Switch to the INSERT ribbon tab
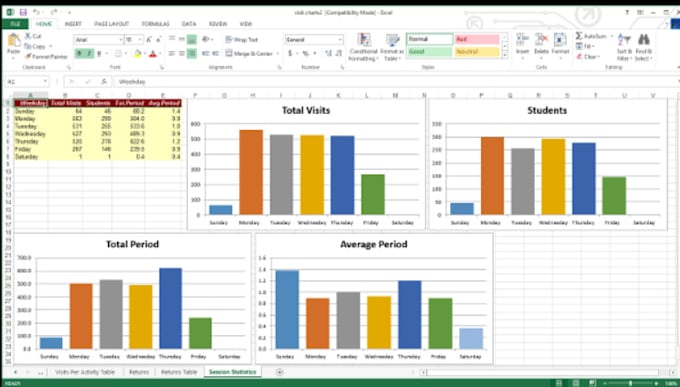 coord(73,24)
